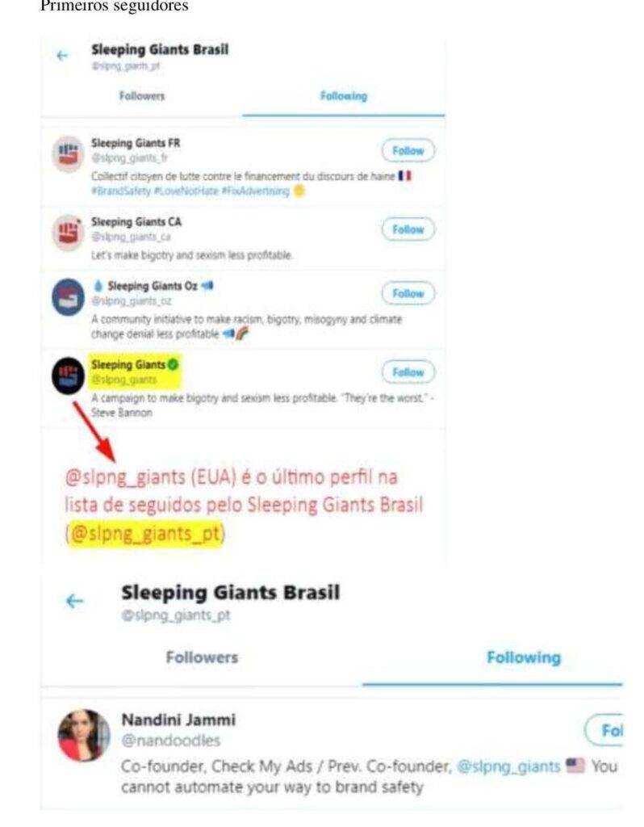The image size is (644, 827).
Task: Follow Sleeping Giants Oz
Action: tap(408, 293)
